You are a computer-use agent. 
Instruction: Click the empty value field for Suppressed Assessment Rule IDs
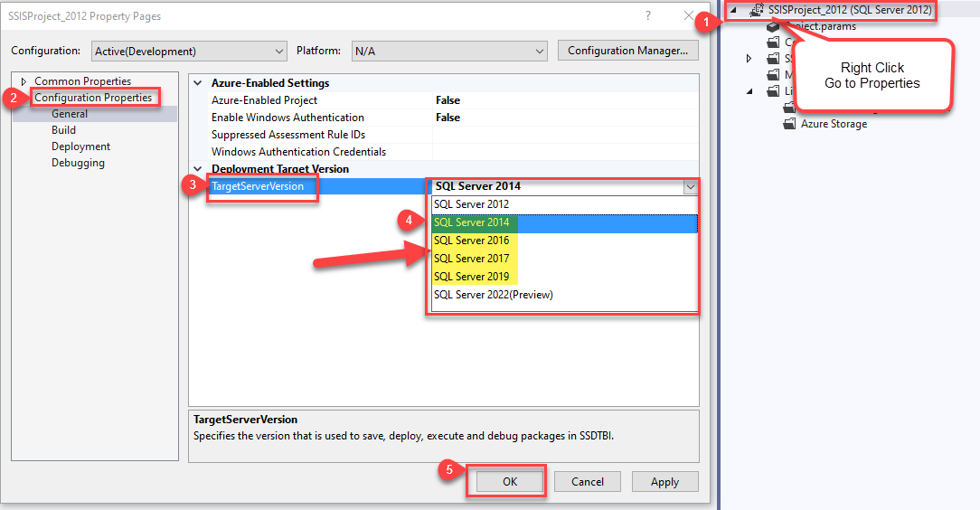pos(565,135)
